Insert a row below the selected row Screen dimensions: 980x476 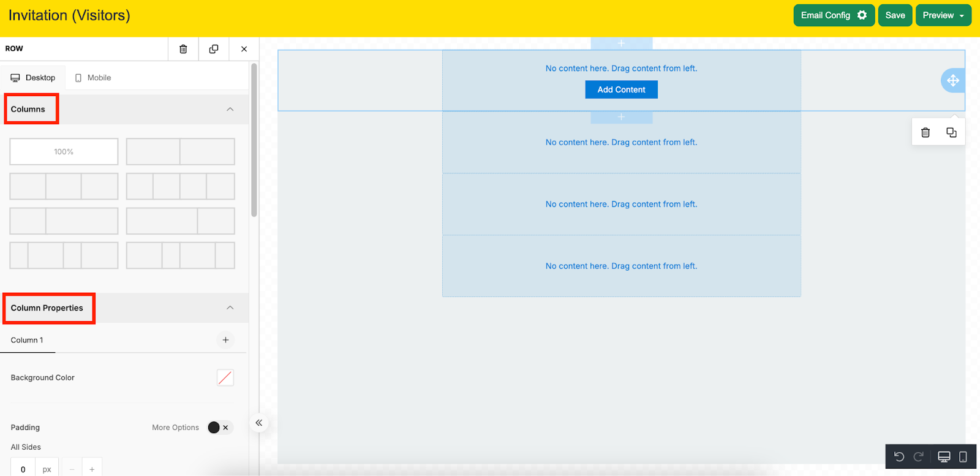(x=621, y=117)
